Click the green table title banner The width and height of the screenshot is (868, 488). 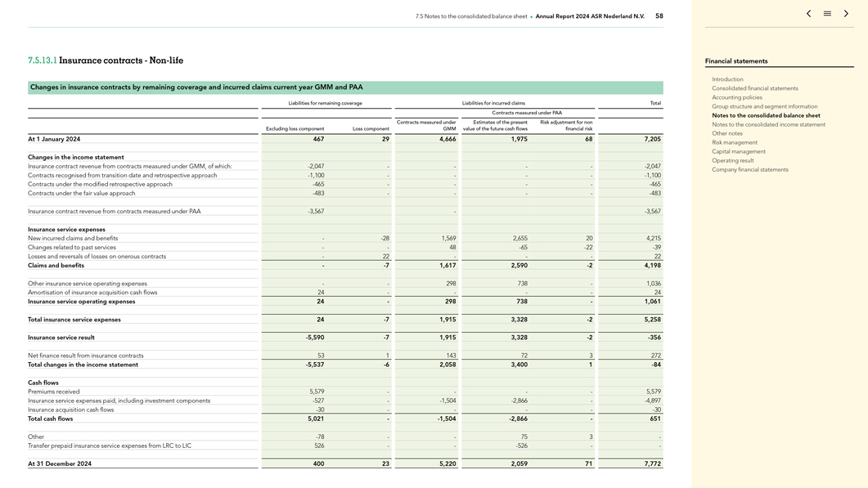pyautogui.click(x=344, y=87)
